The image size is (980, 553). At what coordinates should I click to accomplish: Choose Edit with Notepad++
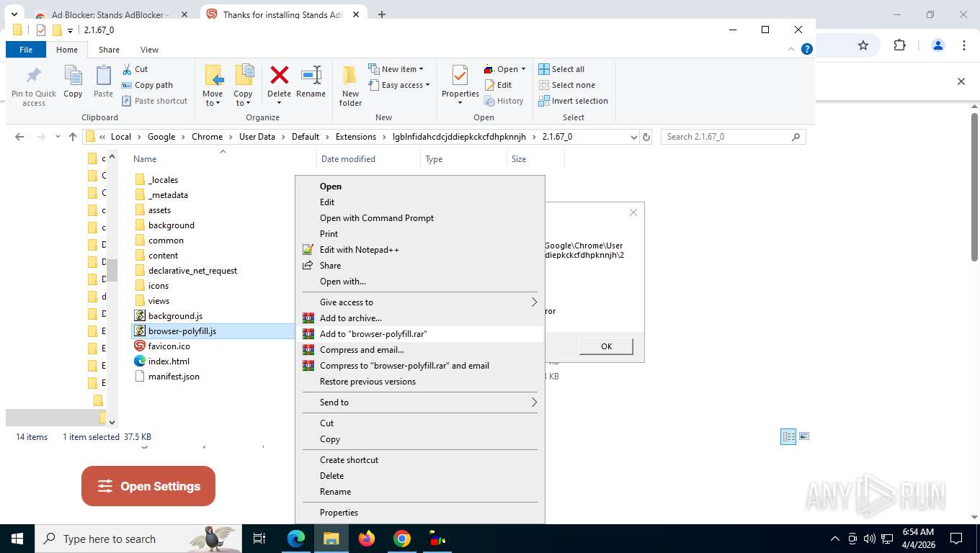pos(420,250)
